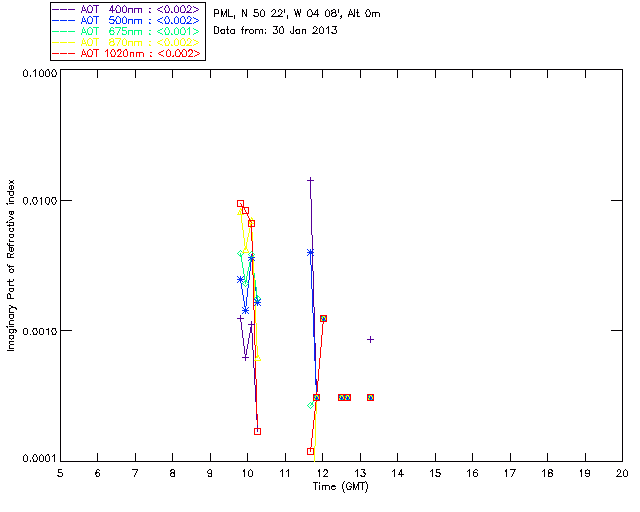640x512 pixels.
Task: Click the PML station location header text
Action: click(297, 14)
